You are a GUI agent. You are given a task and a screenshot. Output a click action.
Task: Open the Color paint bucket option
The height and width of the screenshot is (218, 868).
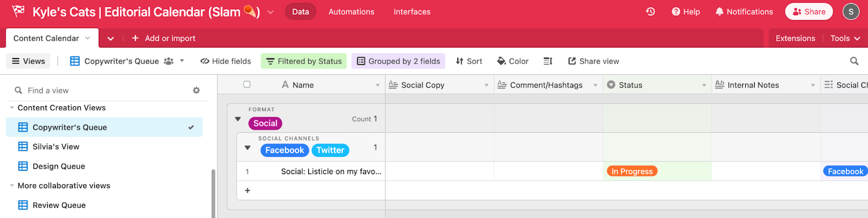click(513, 61)
